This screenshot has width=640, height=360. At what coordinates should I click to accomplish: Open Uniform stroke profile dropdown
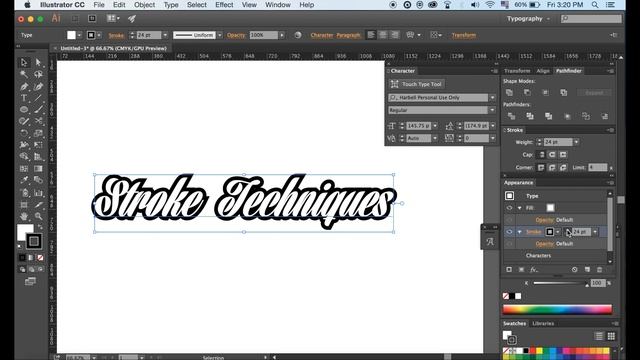(220, 35)
